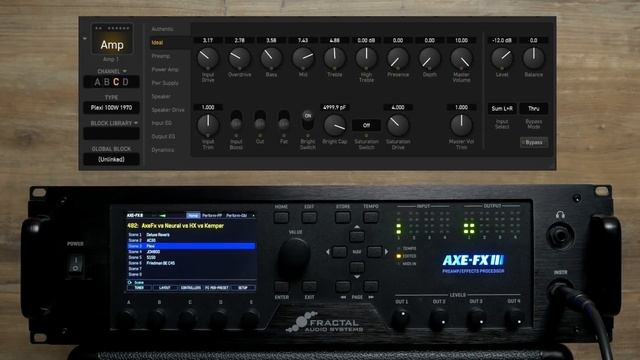Open the Input EQ page
The width and height of the screenshot is (640, 360).
162,123
